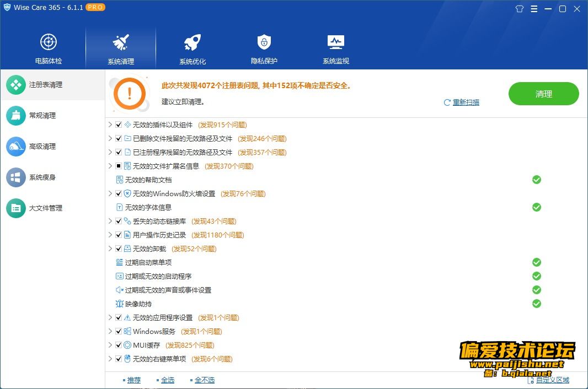The width and height of the screenshot is (588, 389).
Task: Expand the 丢失的动态链接库 row
Action: 110,221
